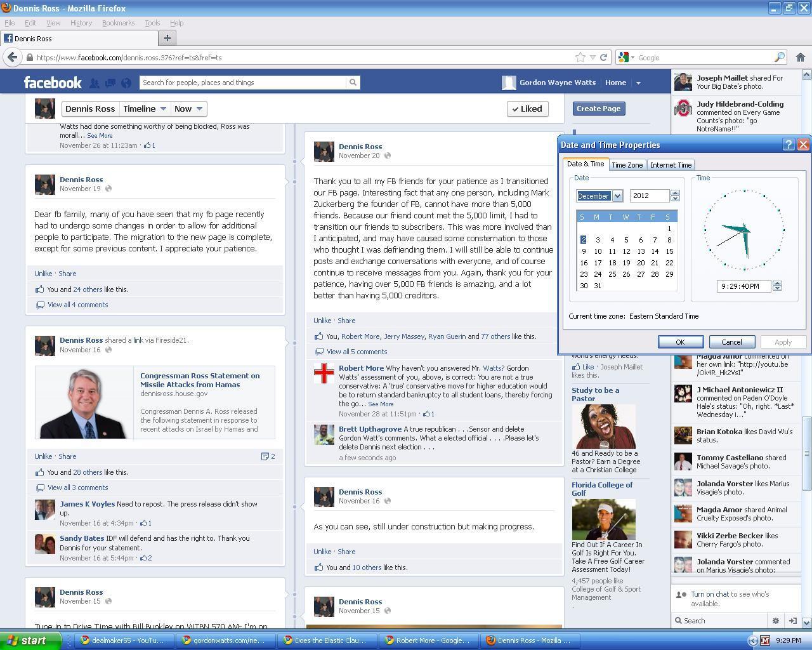Open the Tools menu
The height and width of the screenshot is (650, 812).
152,23
